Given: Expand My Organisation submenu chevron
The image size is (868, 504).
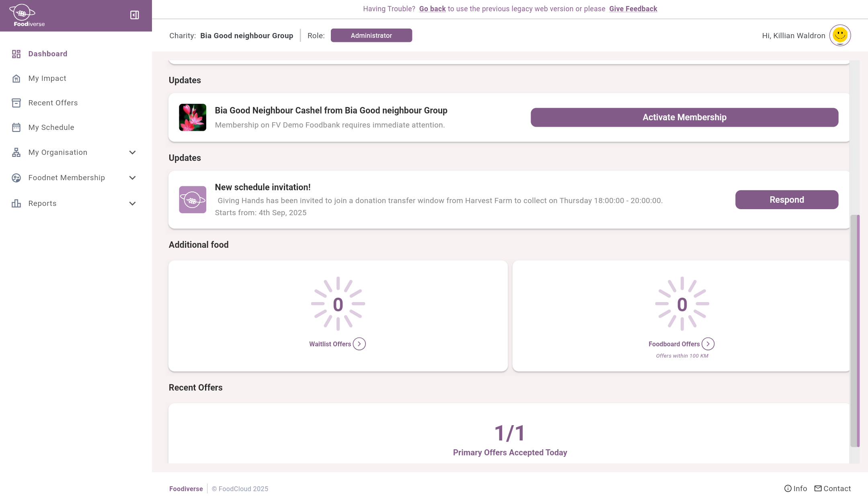Looking at the screenshot, I should click(132, 152).
